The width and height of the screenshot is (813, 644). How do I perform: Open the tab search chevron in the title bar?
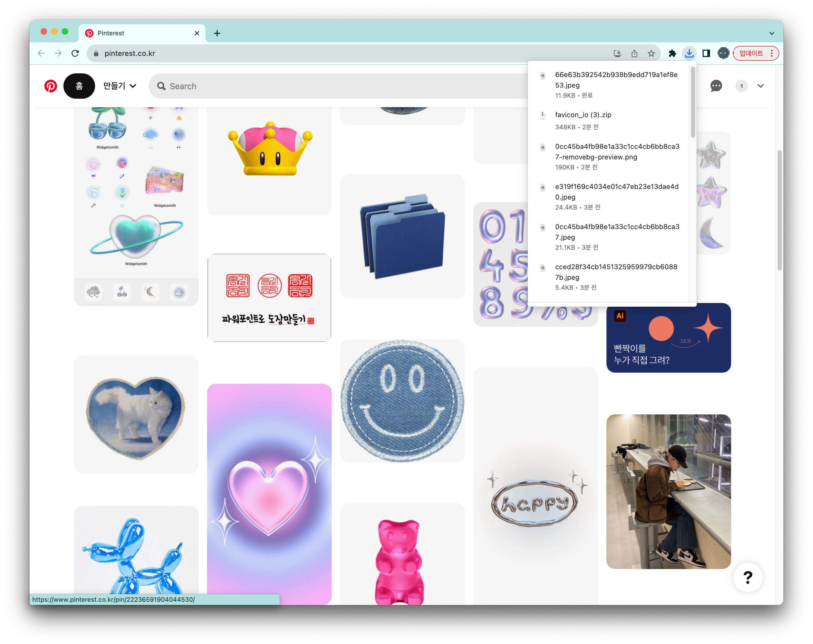[x=772, y=33]
